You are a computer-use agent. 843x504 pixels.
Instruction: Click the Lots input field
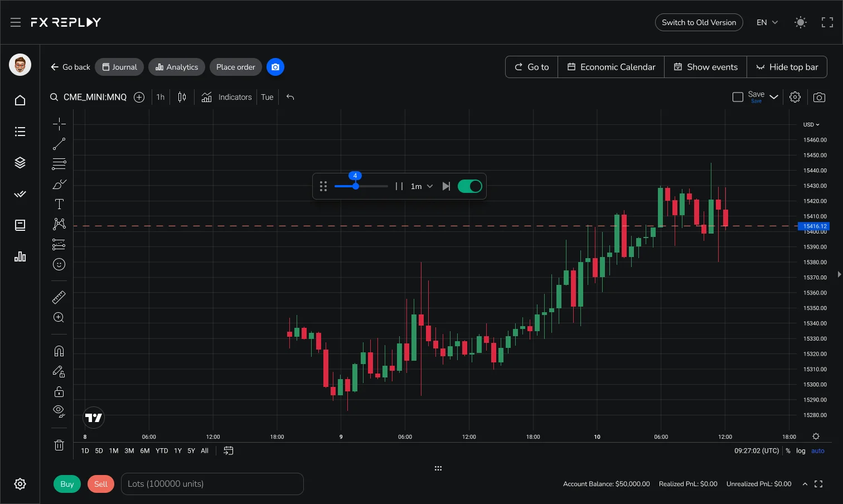[x=212, y=484]
